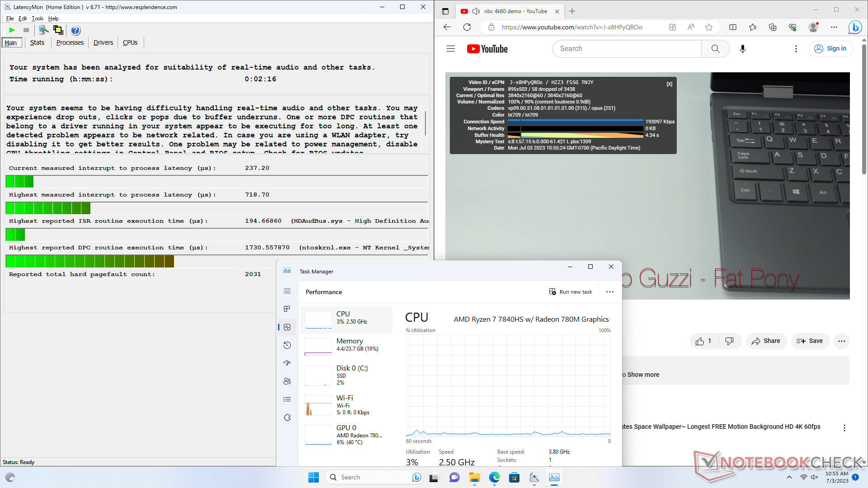868x488 pixels.
Task: Click the YouTube search input field
Action: tap(627, 49)
